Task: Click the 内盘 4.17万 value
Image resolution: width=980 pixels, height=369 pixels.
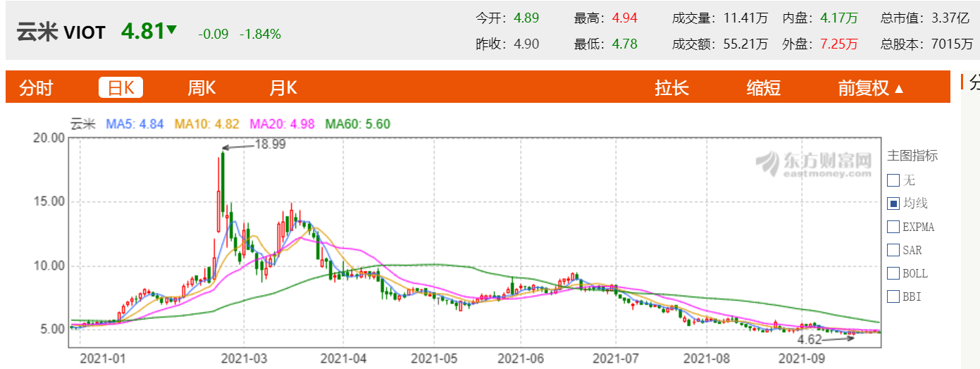Action: [840, 18]
